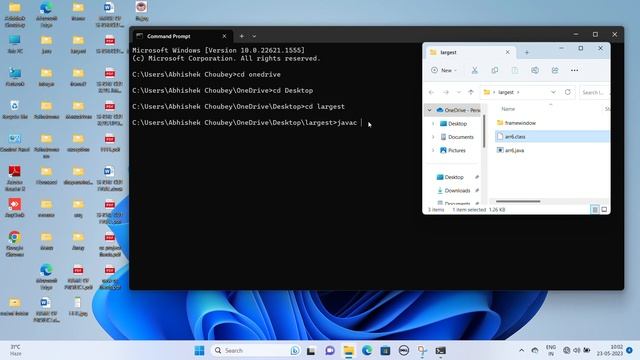Viewport: 640px width, 360px height.
Task: Switch to large thumbnails view in File Explorer
Action: tap(604, 209)
